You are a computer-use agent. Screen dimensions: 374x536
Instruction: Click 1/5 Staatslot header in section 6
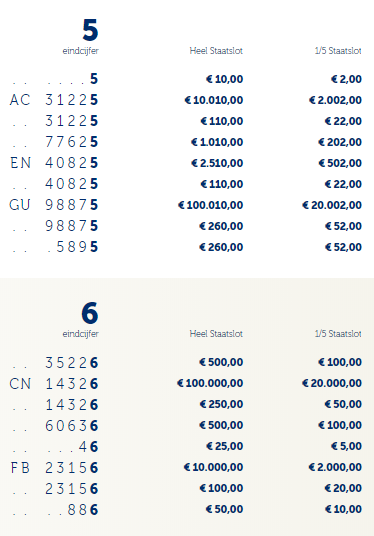click(338, 334)
